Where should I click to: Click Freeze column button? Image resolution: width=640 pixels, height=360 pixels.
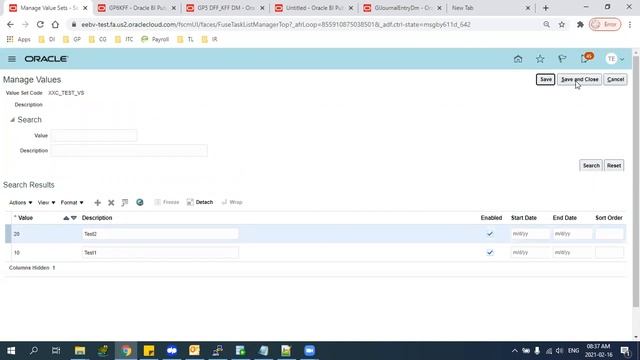tap(167, 202)
